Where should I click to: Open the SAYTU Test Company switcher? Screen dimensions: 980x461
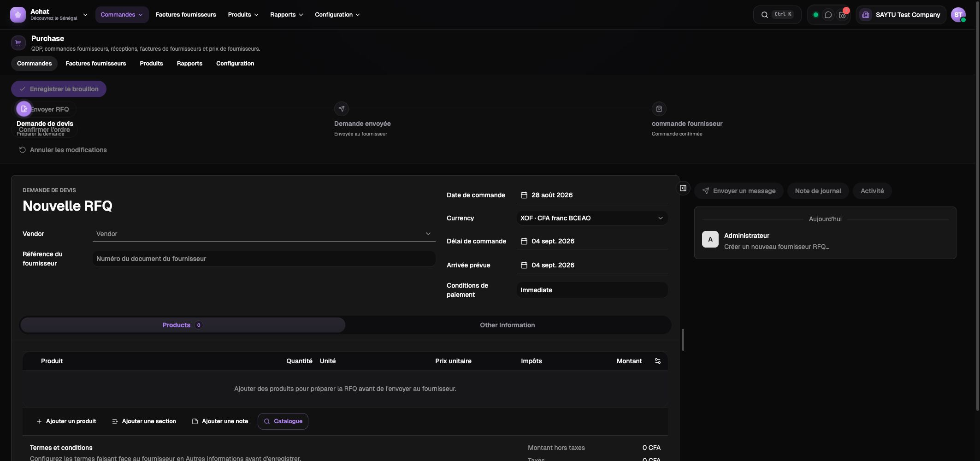click(x=901, y=15)
